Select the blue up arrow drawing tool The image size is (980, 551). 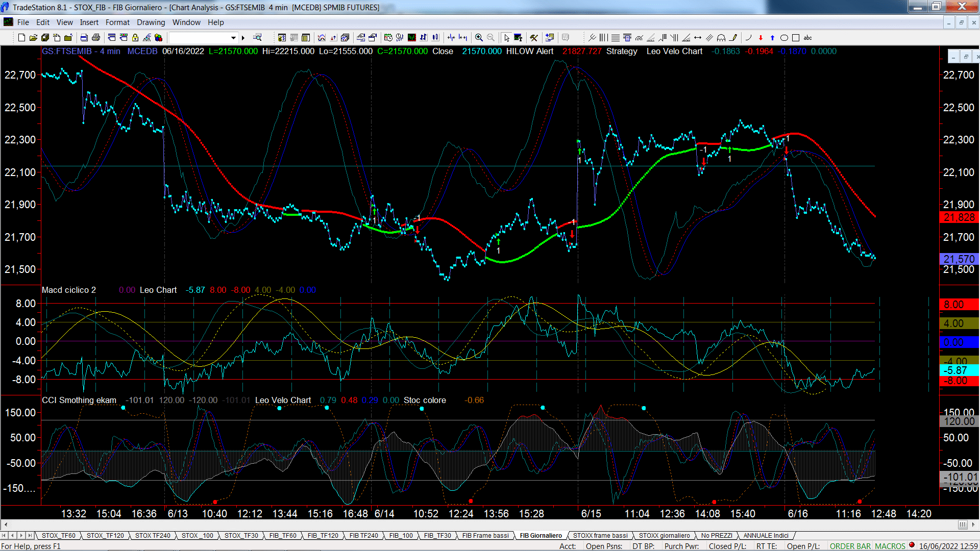(x=772, y=38)
